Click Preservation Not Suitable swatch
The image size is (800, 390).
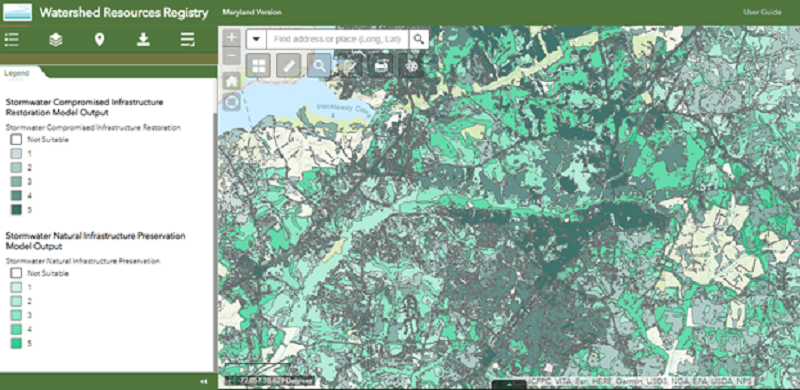[x=16, y=273]
